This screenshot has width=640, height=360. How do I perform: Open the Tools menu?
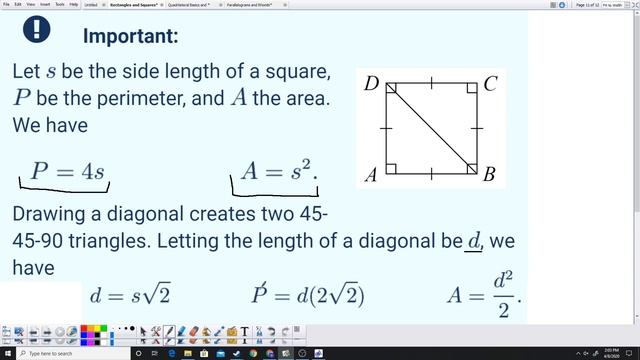pyautogui.click(x=60, y=4)
